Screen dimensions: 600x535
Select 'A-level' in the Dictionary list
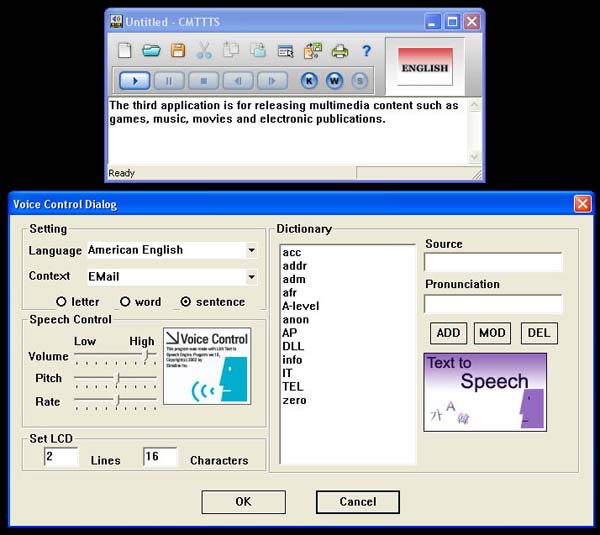300,306
